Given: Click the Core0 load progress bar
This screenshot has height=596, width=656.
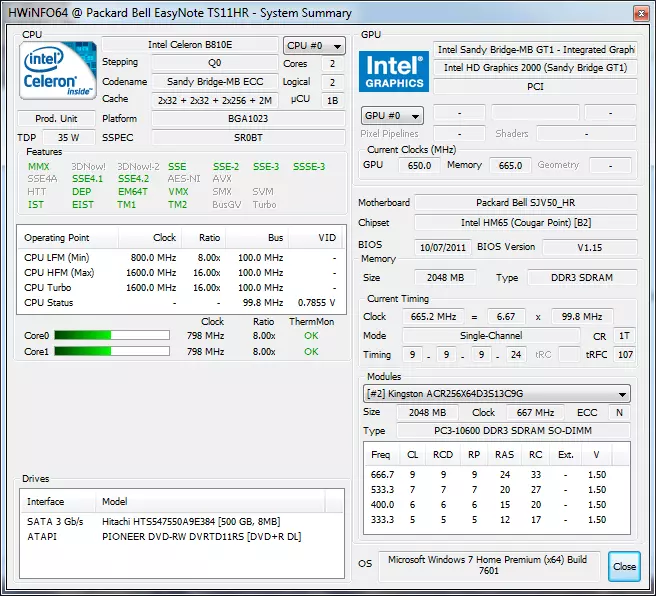Looking at the screenshot, I should pos(112,335).
